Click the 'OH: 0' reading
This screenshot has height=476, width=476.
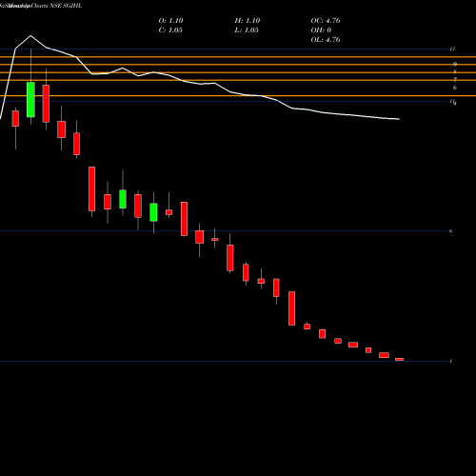321,30
